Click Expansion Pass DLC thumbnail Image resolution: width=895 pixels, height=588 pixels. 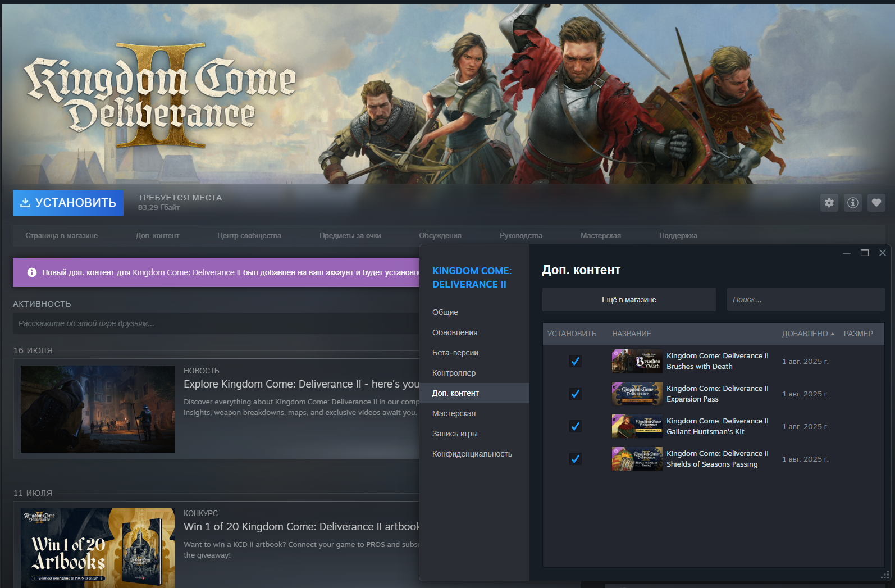(637, 394)
